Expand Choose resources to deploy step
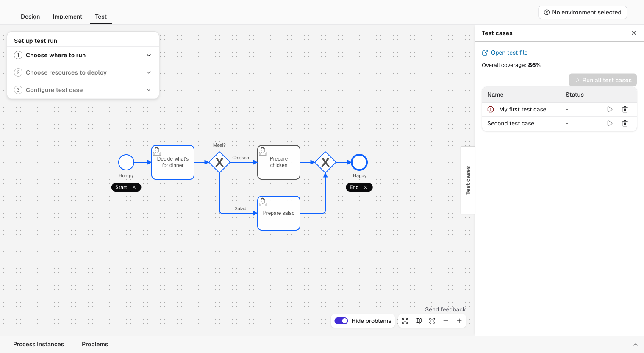The width and height of the screenshot is (644, 353). point(83,72)
